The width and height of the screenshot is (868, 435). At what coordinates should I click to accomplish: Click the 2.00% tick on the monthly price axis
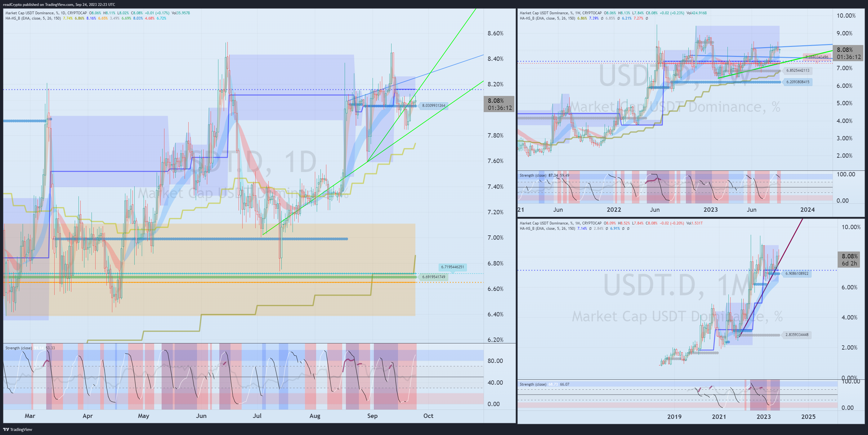click(x=849, y=347)
